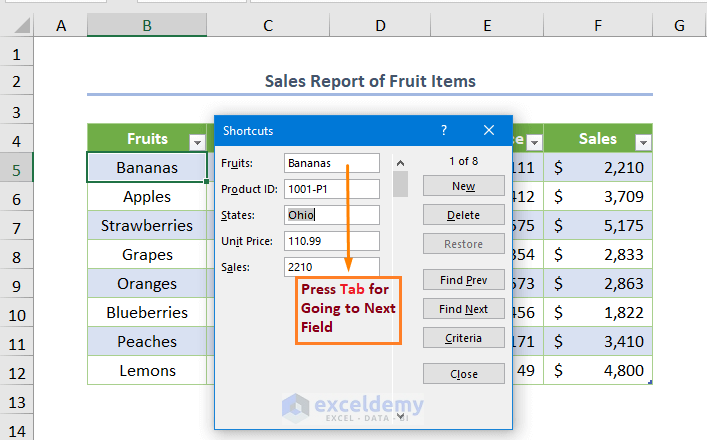The width and height of the screenshot is (707, 440).
Task: Click the Product ID input field
Action: tap(331, 188)
